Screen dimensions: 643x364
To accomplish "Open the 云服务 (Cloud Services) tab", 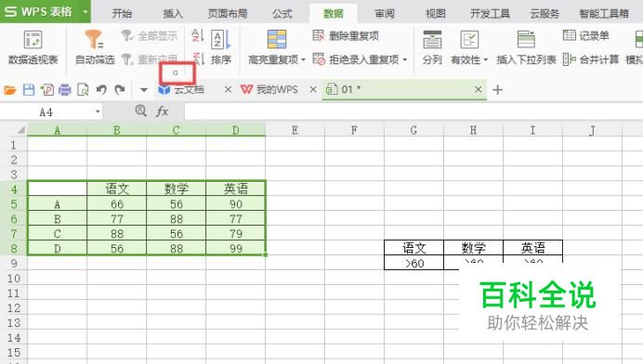I will (545, 14).
